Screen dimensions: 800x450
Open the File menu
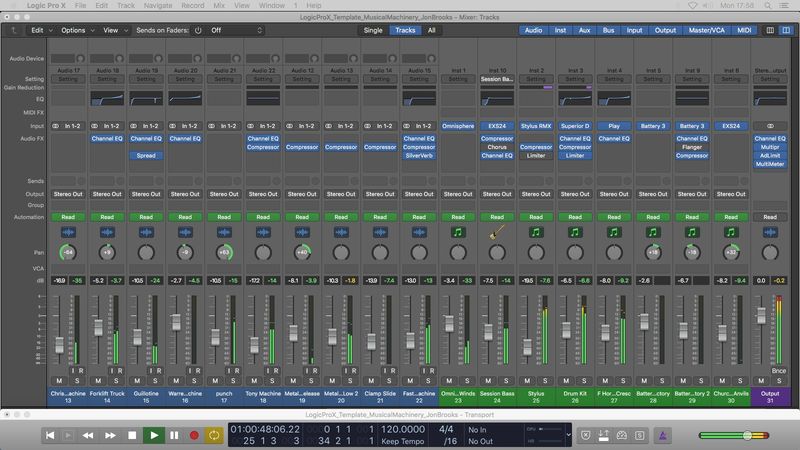click(x=80, y=6)
